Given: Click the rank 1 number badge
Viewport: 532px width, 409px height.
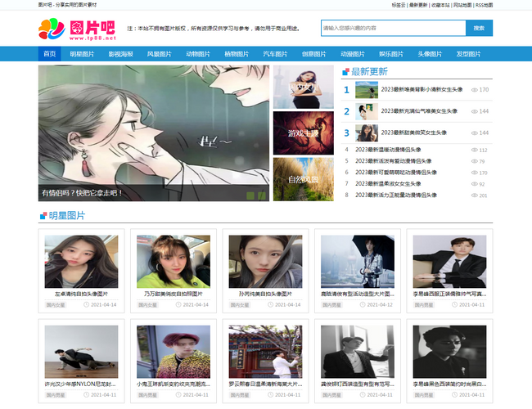Looking at the screenshot, I should (x=346, y=90).
